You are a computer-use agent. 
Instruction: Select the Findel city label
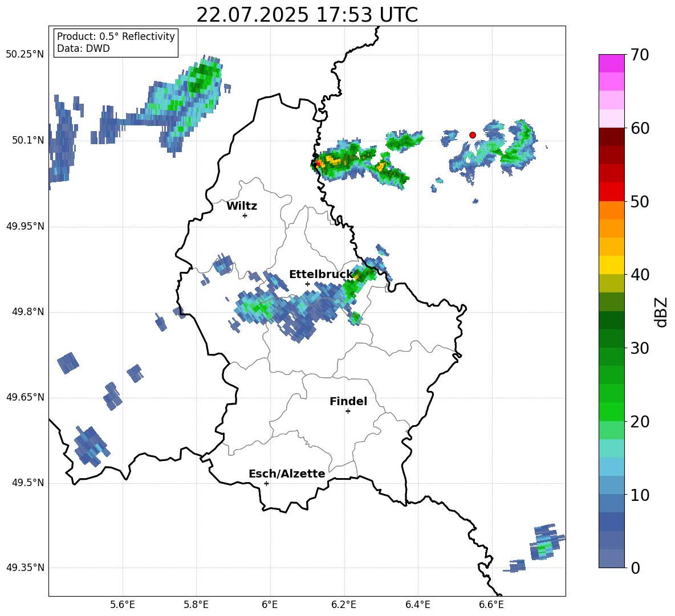click(x=348, y=401)
